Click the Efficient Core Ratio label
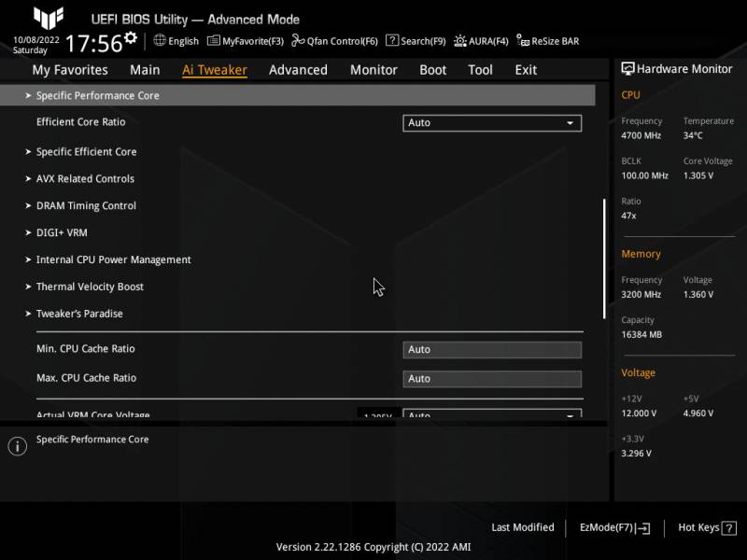Screen dimensions: 747x560 click(x=81, y=122)
